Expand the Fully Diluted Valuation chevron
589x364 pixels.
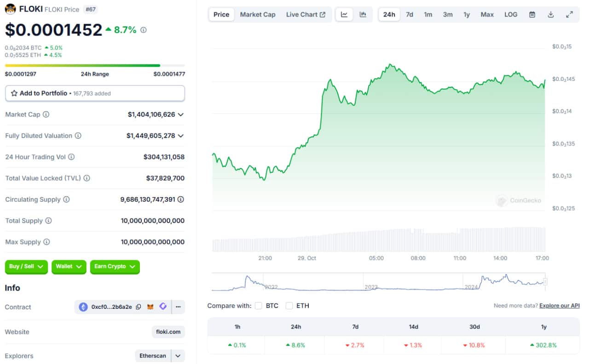click(181, 136)
